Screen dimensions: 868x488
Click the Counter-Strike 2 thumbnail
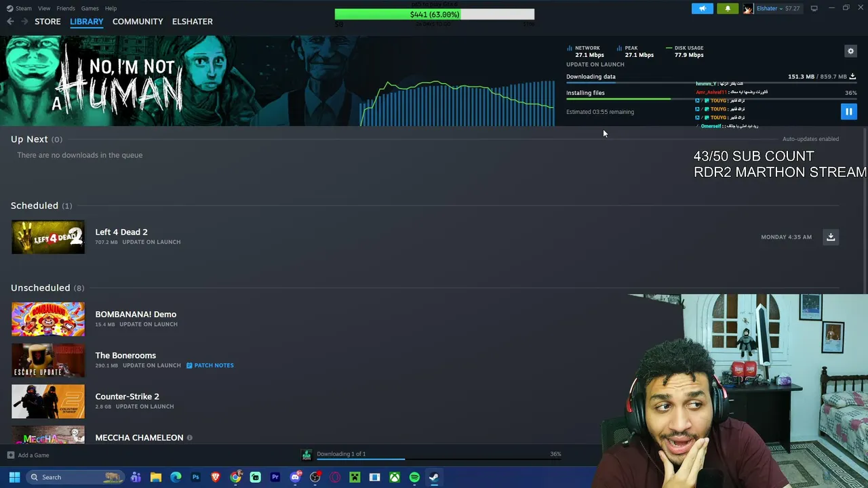click(48, 402)
